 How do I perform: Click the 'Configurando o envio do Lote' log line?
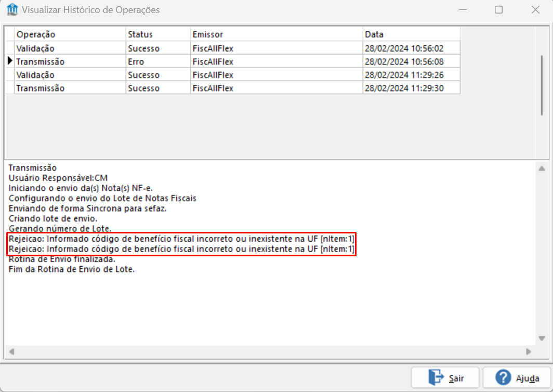[x=102, y=198]
